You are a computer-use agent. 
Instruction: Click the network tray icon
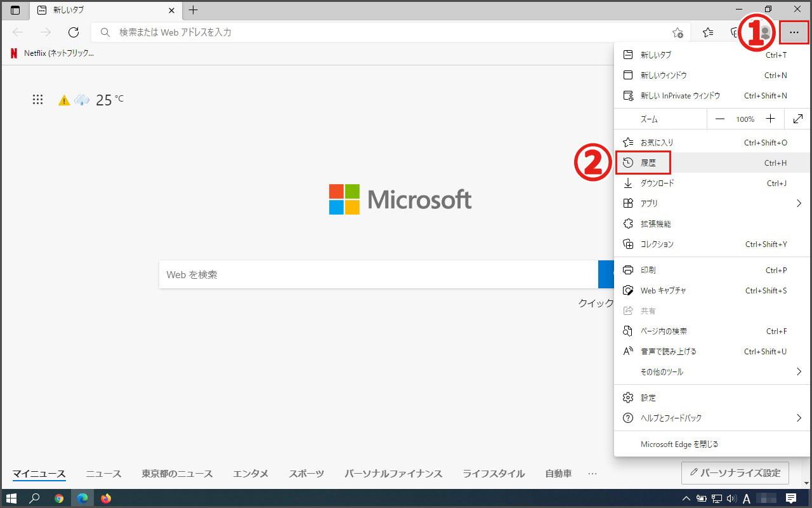tap(717, 498)
